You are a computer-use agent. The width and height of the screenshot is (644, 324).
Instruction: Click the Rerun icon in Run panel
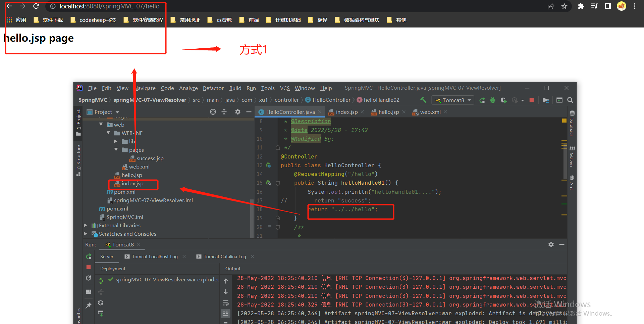click(x=89, y=257)
